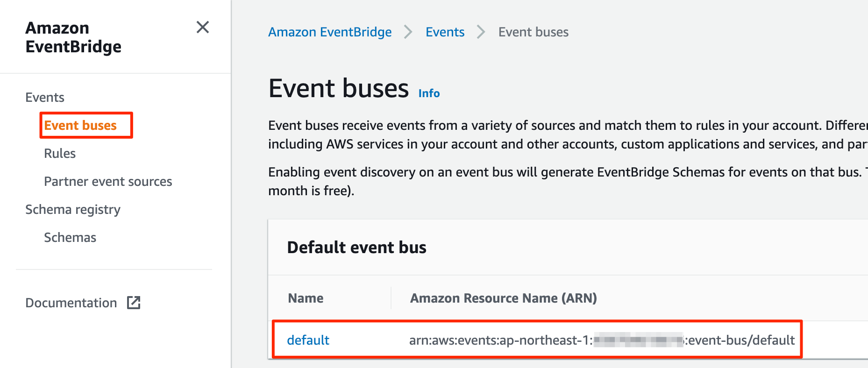Open Info link beside Event buses title
The image size is (868, 368).
(x=429, y=93)
